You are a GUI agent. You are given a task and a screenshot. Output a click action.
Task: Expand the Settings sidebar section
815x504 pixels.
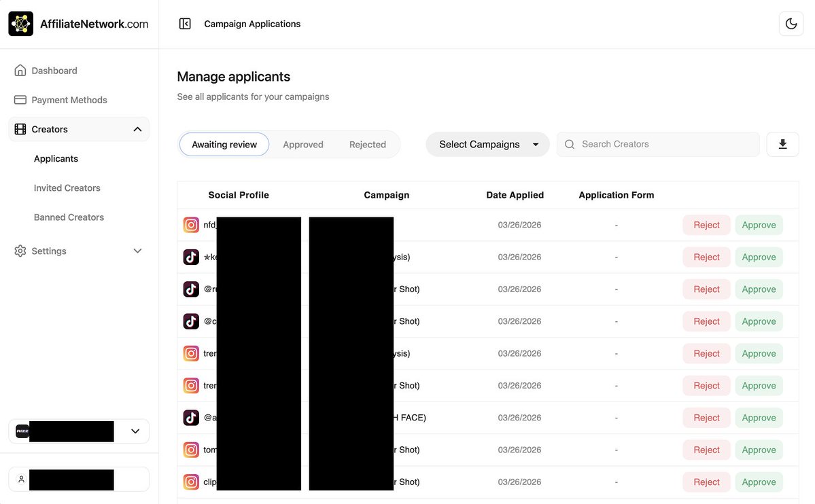pyautogui.click(x=137, y=251)
